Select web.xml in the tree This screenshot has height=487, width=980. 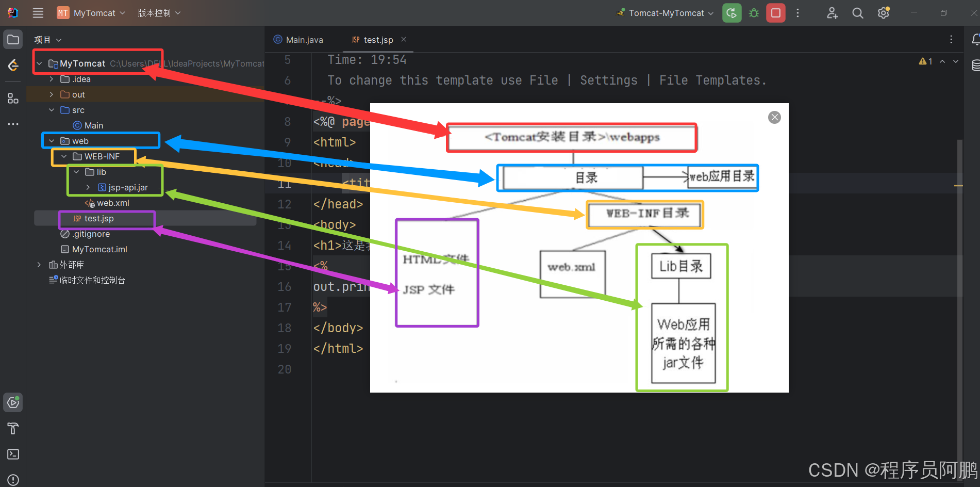click(x=107, y=203)
